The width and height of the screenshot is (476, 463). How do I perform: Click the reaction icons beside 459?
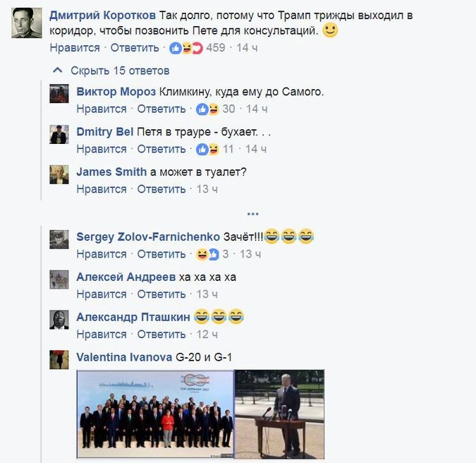[186, 48]
